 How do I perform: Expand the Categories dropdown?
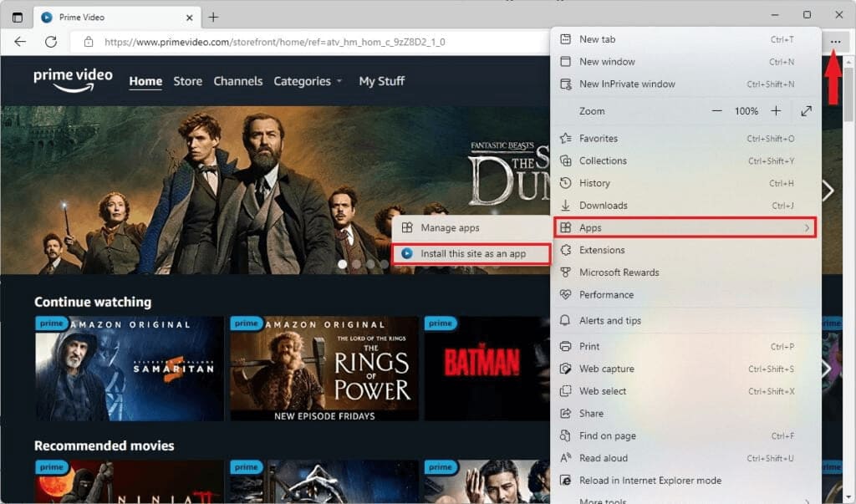[308, 81]
